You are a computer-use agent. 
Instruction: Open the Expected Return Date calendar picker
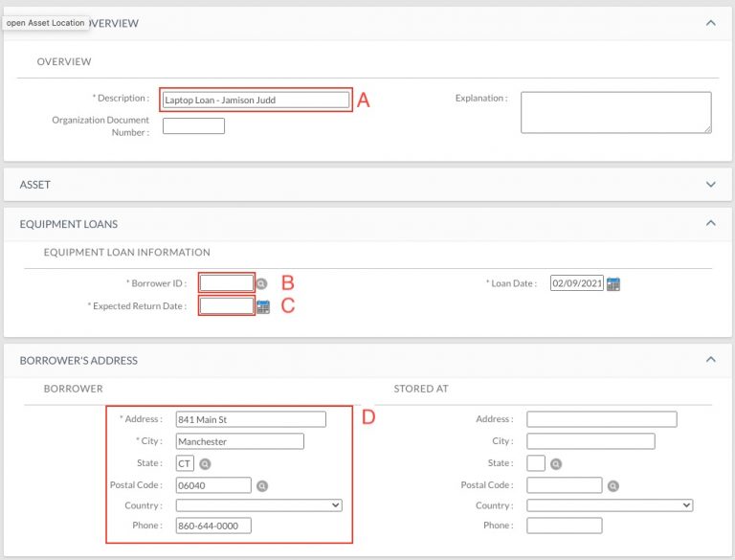tap(263, 306)
